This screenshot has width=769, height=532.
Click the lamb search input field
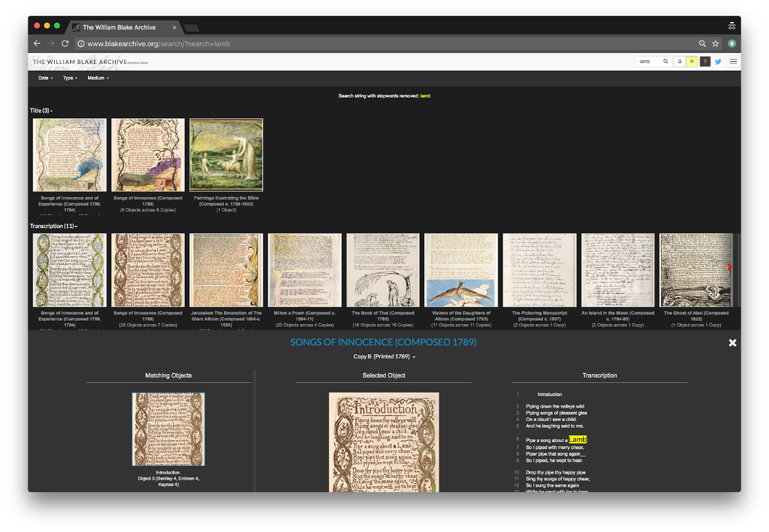tap(648, 61)
